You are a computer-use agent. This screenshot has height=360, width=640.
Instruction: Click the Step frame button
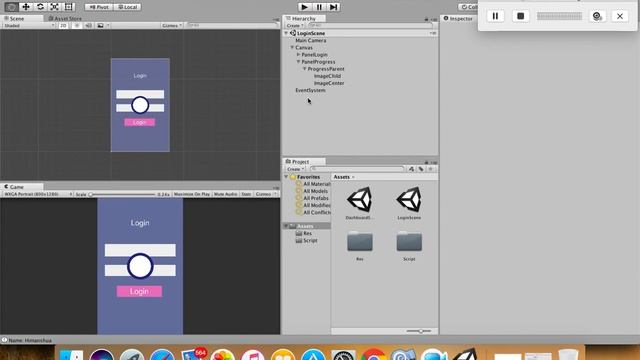[x=333, y=7]
